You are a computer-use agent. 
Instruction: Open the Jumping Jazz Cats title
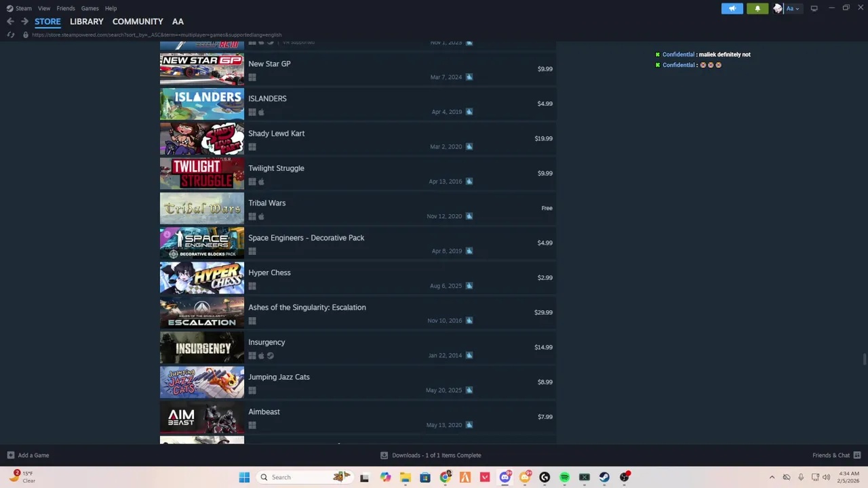coord(279,377)
